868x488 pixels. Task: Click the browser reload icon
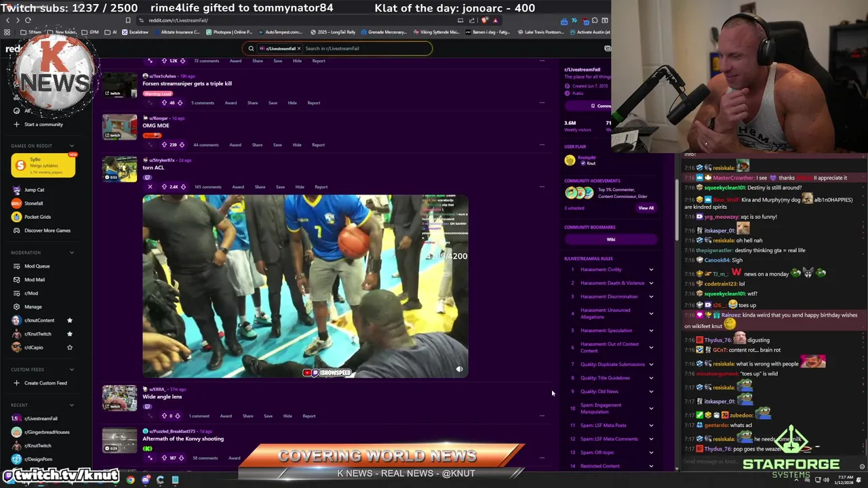(28, 20)
